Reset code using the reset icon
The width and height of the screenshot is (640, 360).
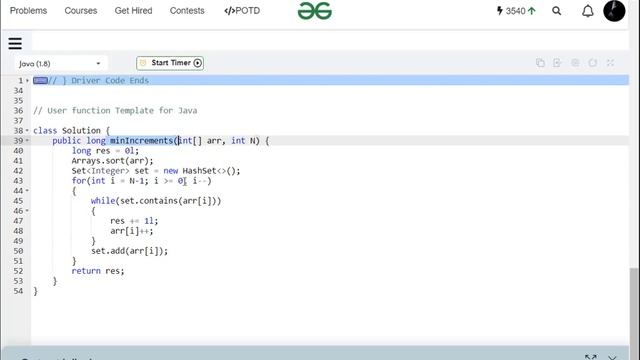pyautogui.click(x=593, y=63)
